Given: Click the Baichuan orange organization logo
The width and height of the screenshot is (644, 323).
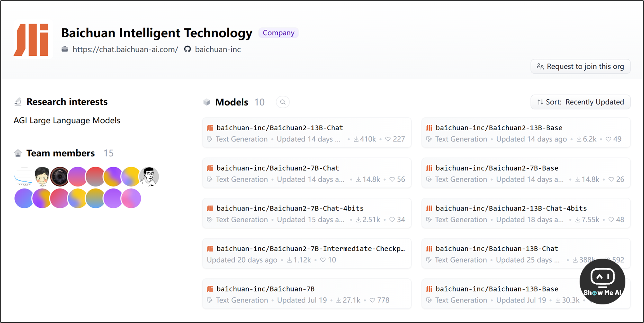Looking at the screenshot, I should [31, 40].
